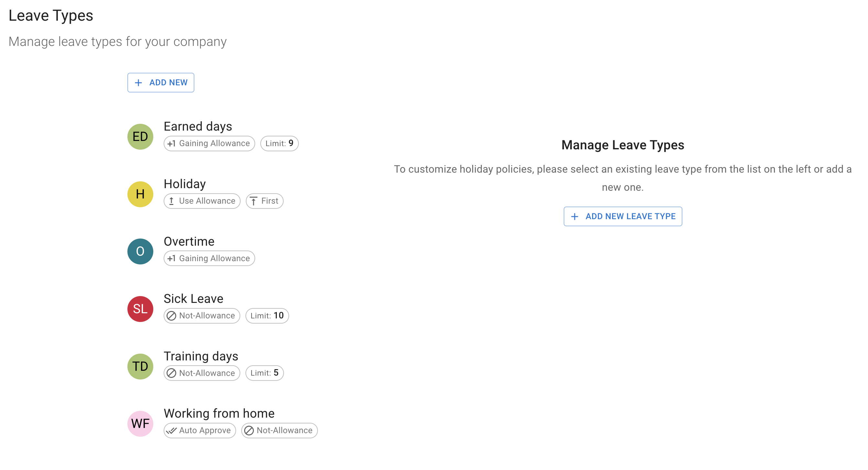Click ADD NEW LEAVE TYPE button
This screenshot has height=470, width=868.
(622, 216)
